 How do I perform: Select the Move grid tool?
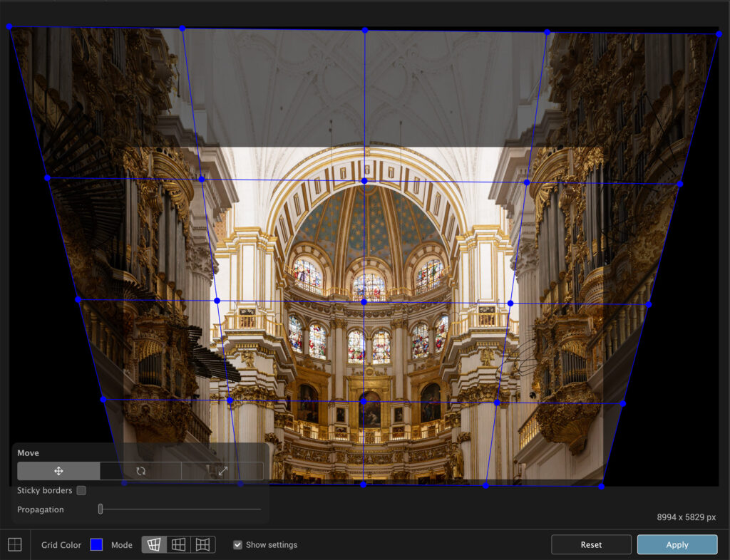point(58,471)
